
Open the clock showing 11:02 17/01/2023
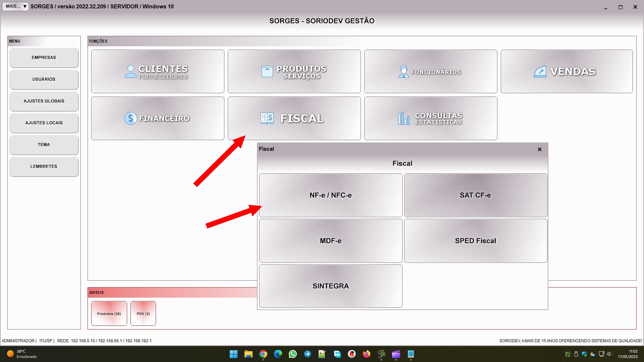(628, 354)
